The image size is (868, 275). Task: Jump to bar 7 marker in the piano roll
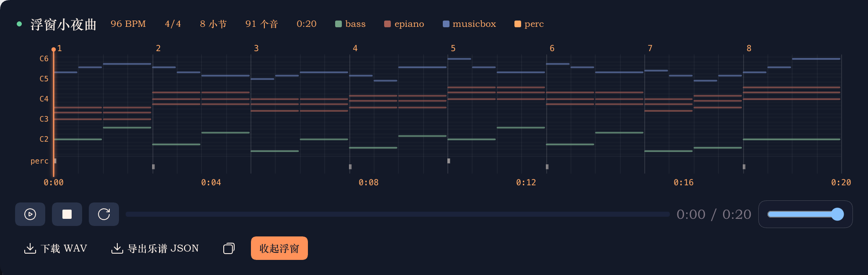pos(650,48)
